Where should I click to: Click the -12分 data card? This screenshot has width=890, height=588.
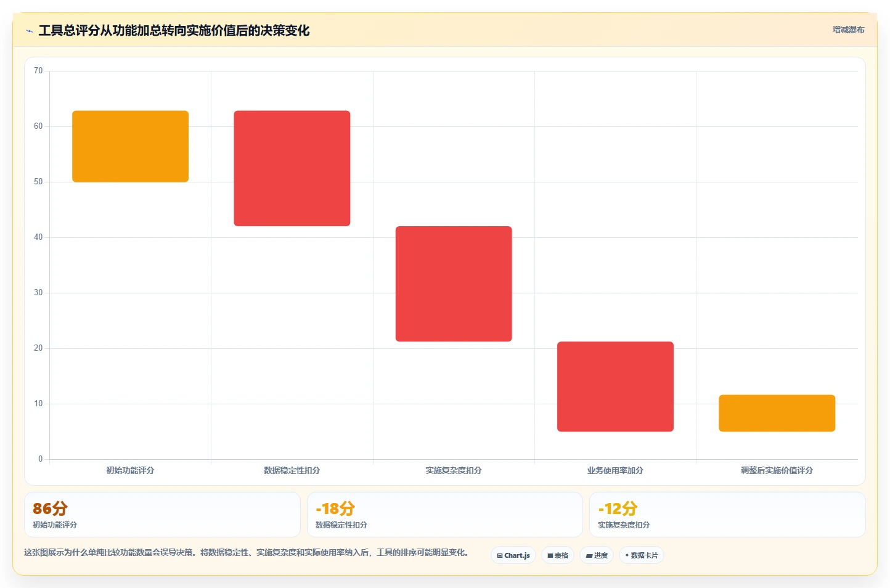coord(727,515)
